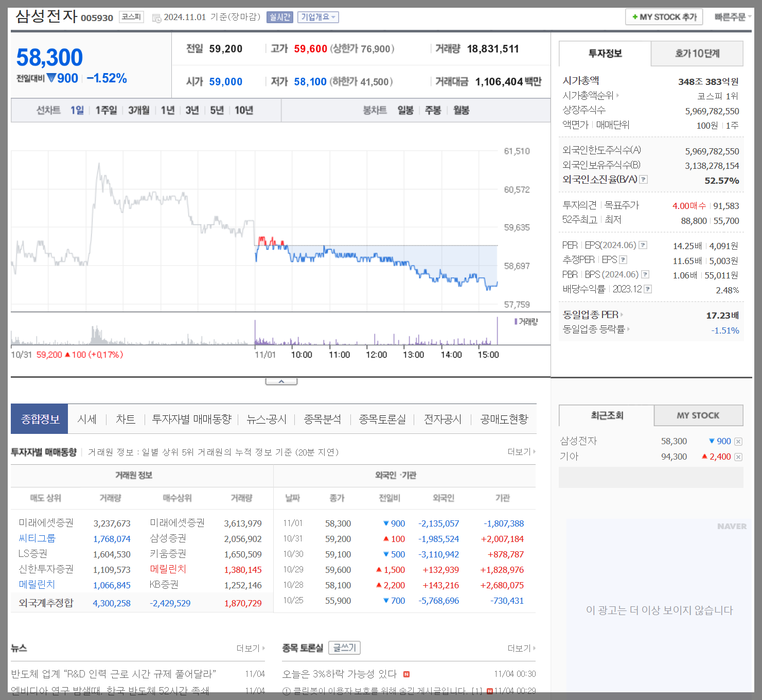The width and height of the screenshot is (762, 700).
Task: Open 씨티그룹 seller link
Action: point(37,538)
